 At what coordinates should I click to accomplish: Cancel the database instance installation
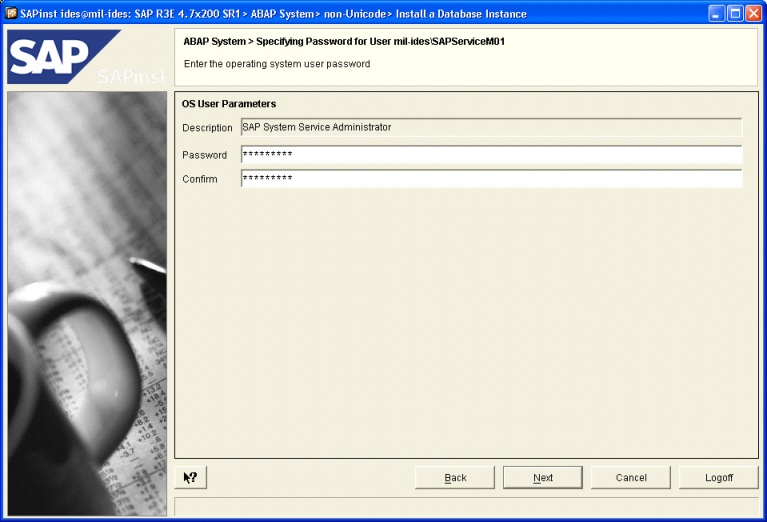pos(631,477)
